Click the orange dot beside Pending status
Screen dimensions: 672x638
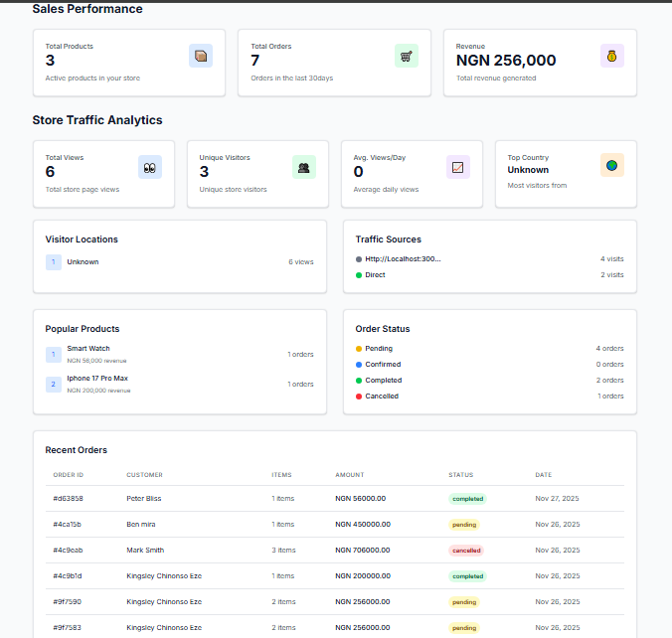click(359, 349)
